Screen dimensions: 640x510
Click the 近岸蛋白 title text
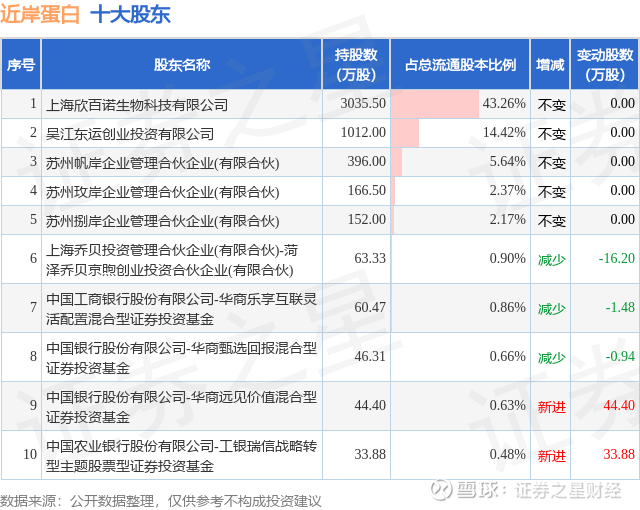tap(40, 15)
